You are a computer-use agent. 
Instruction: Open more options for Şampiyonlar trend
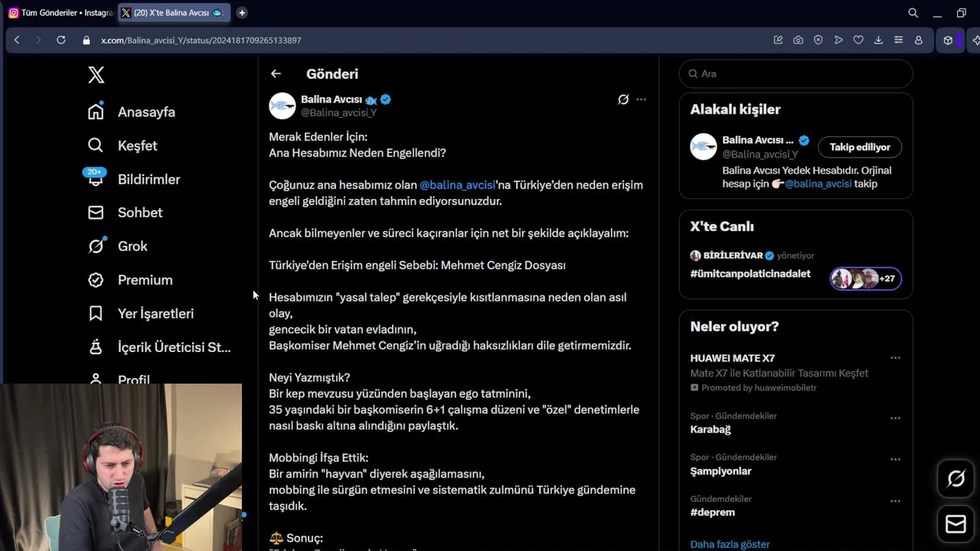pos(895,460)
